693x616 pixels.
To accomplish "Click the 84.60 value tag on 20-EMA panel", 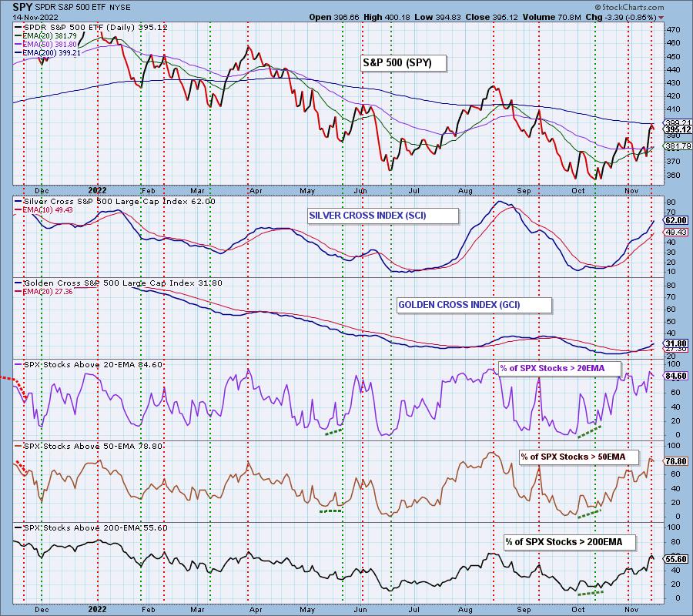I will coord(676,376).
